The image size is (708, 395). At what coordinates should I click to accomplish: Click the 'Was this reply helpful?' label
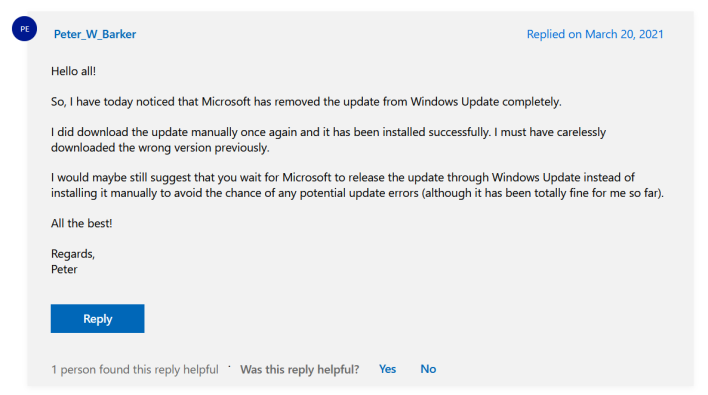[299, 369]
